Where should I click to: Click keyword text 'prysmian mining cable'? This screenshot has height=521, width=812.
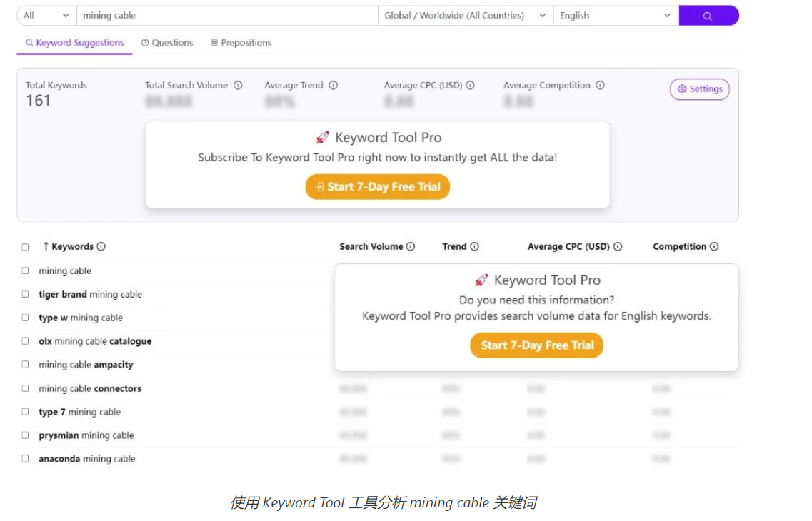pyautogui.click(x=86, y=435)
